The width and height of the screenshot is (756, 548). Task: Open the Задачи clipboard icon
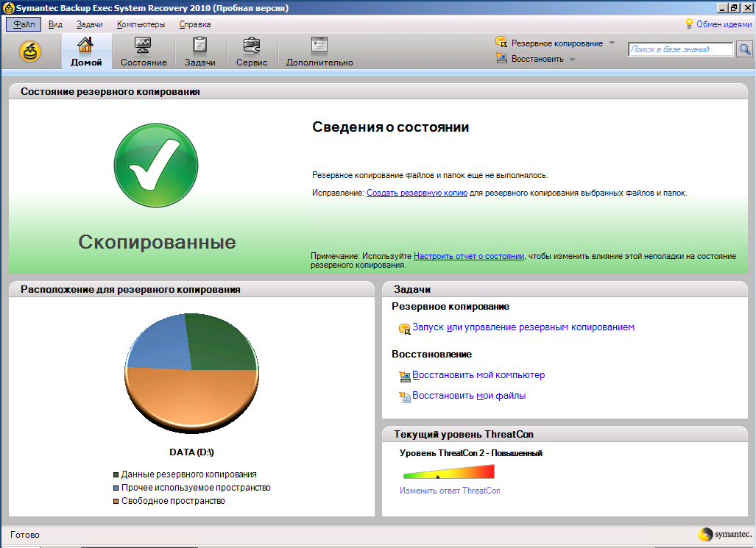click(x=199, y=45)
